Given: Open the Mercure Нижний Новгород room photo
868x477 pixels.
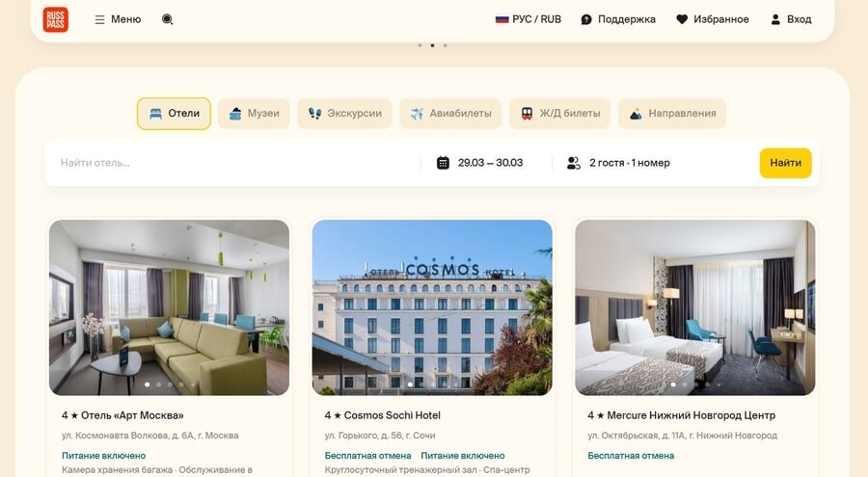Looking at the screenshot, I should coord(694,307).
